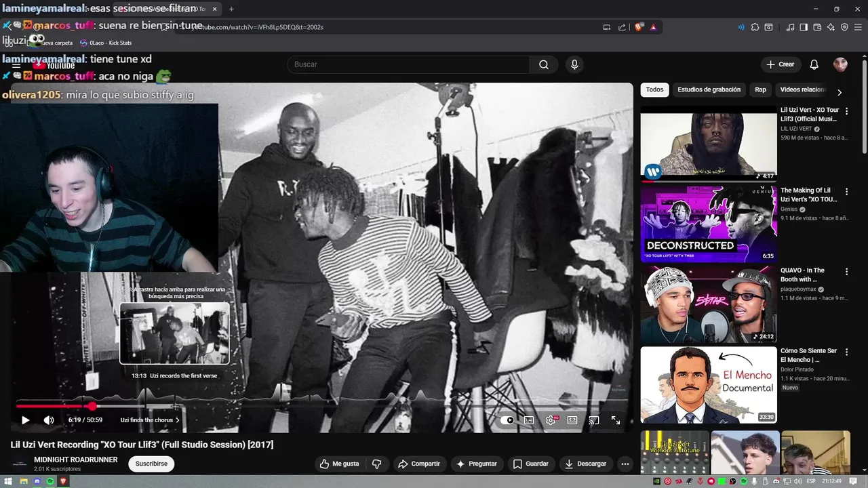The image size is (868, 488).
Task: Open the El Mencho Documental thumbnail
Action: point(709,385)
